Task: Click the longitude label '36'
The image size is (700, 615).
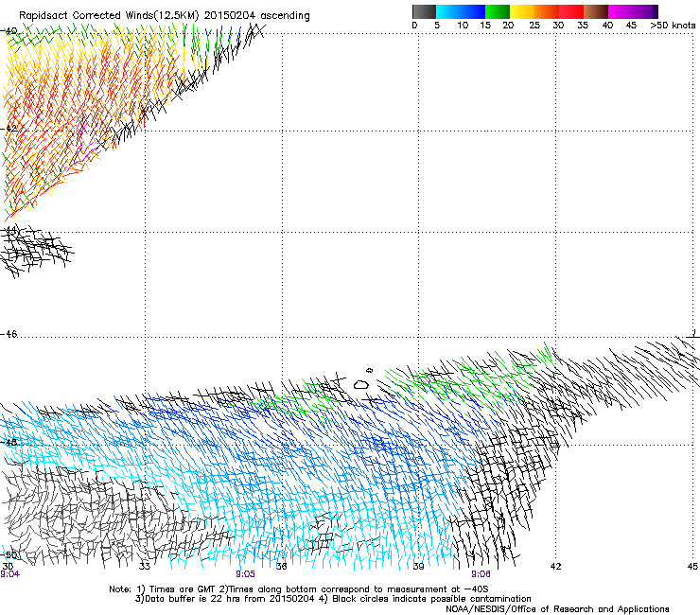Action: [282, 567]
